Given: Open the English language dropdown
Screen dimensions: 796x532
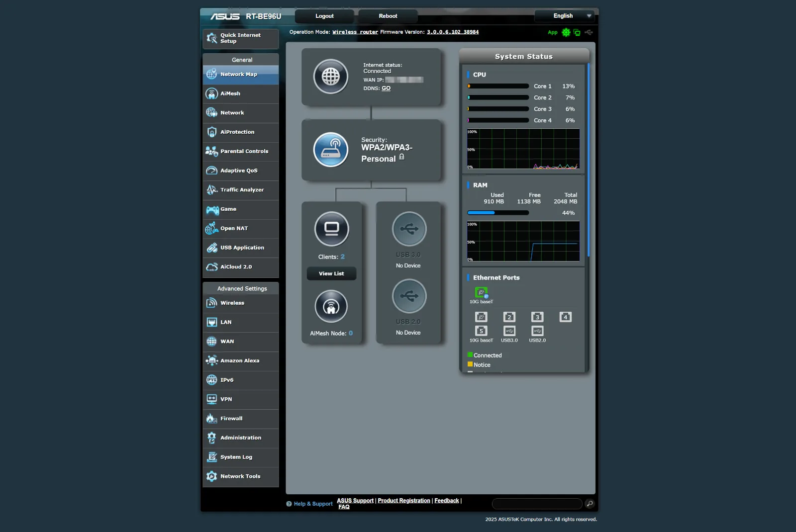Looking at the screenshot, I should point(565,15).
